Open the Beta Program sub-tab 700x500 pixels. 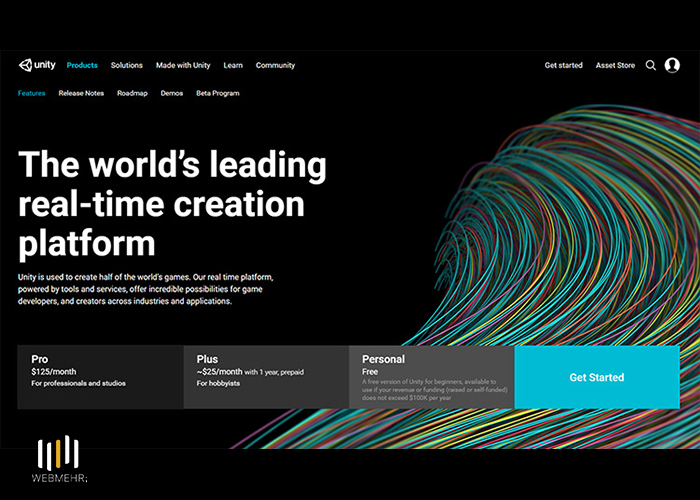[x=218, y=93]
